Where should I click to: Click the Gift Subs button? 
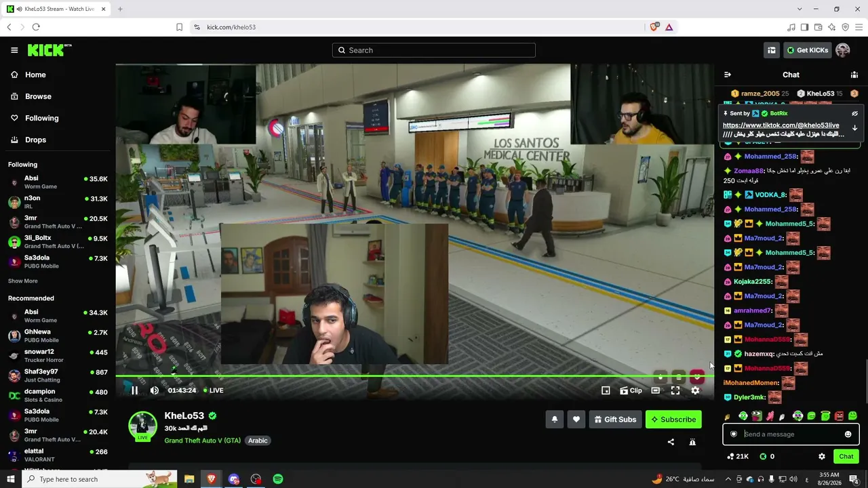point(615,420)
